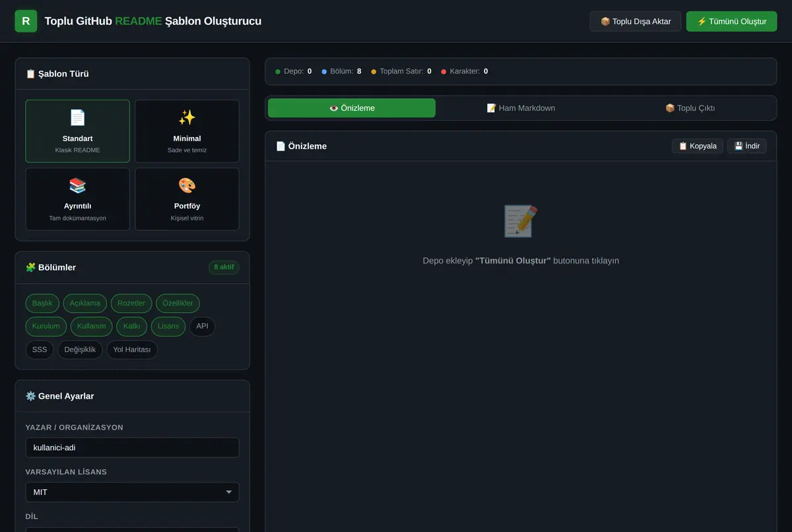Enable the Değişiklik section chip
Image resolution: width=792 pixels, height=532 pixels.
coord(80,349)
